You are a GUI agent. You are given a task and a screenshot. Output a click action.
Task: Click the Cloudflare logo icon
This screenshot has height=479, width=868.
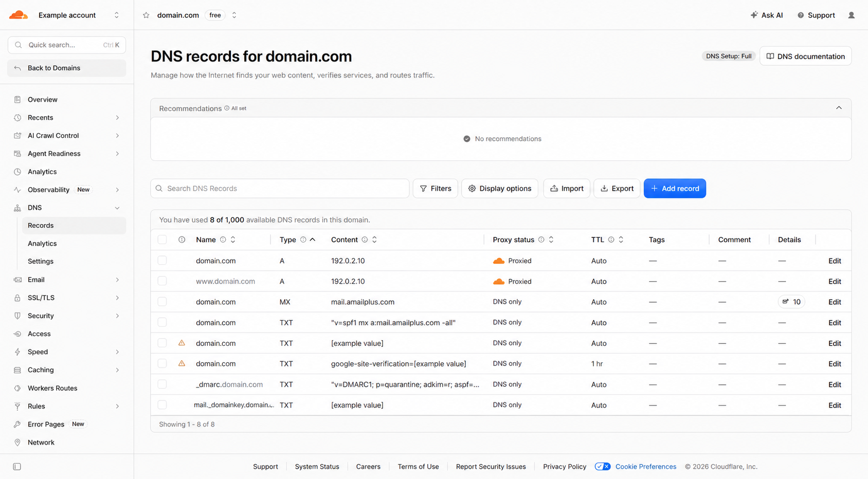coord(19,15)
